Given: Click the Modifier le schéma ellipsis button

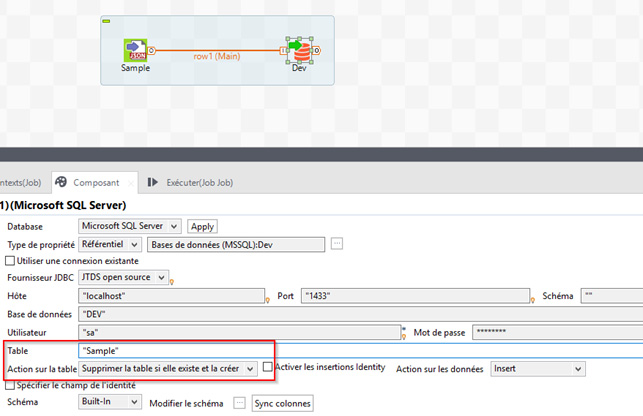Looking at the screenshot, I should tap(239, 403).
